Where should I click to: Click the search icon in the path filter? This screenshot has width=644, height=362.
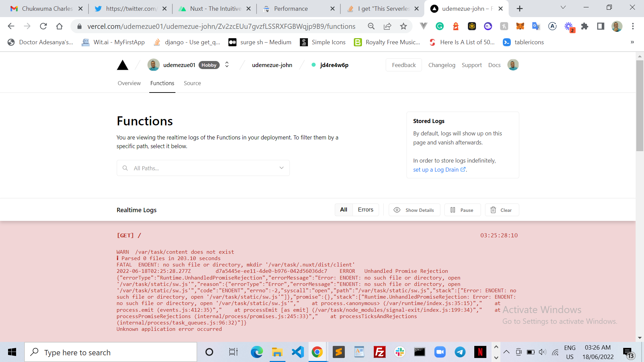click(x=125, y=168)
